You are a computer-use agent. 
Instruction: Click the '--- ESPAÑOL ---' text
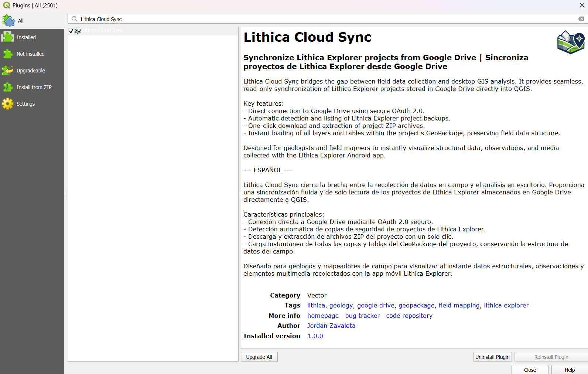[x=267, y=170]
